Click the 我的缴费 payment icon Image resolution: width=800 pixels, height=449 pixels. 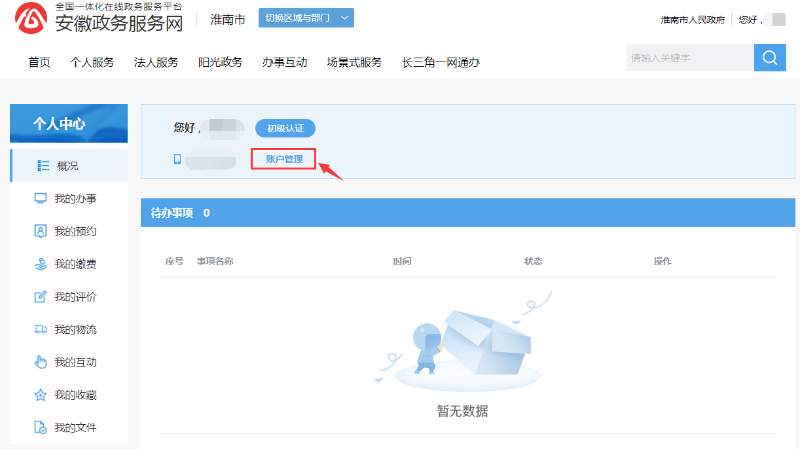tap(41, 264)
